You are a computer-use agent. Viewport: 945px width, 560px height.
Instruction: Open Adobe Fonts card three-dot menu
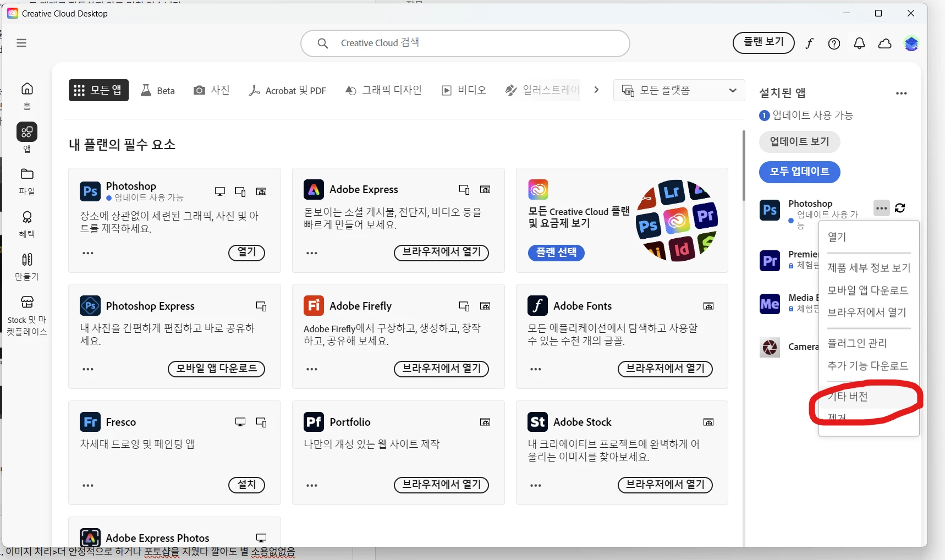click(536, 369)
